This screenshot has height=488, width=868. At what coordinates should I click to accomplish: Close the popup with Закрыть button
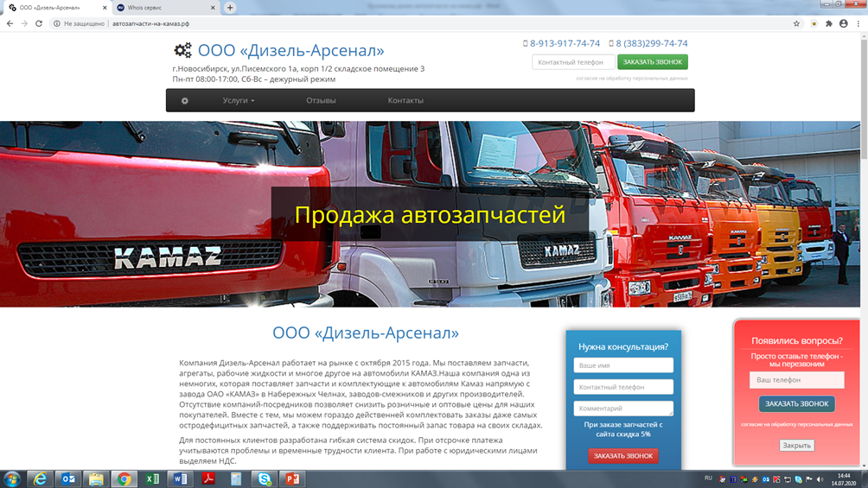click(796, 446)
